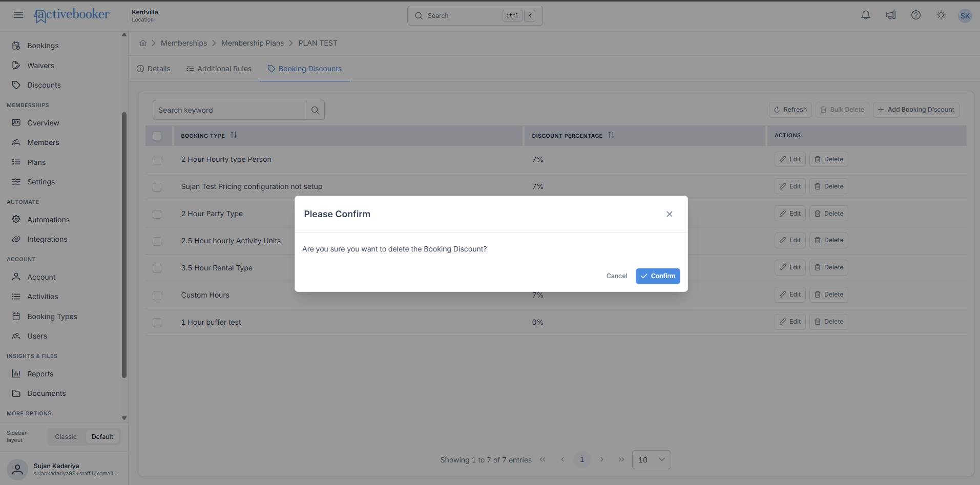
Task: Open Users in the sidebar
Action: pyautogui.click(x=37, y=336)
